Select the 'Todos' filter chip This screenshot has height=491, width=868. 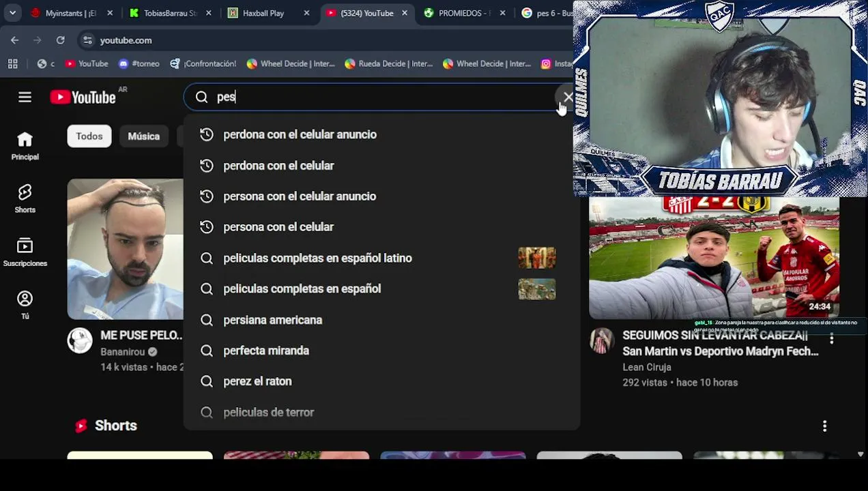tap(89, 136)
